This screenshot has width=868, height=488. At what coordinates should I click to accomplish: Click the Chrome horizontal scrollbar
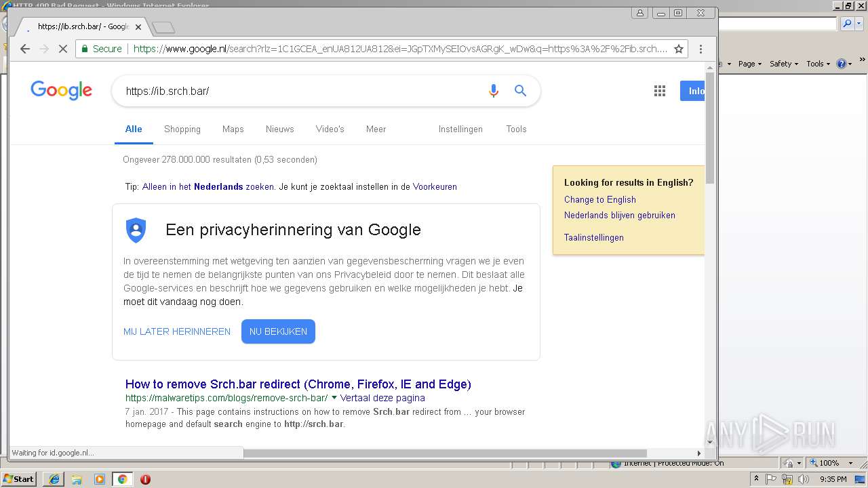pos(445,453)
